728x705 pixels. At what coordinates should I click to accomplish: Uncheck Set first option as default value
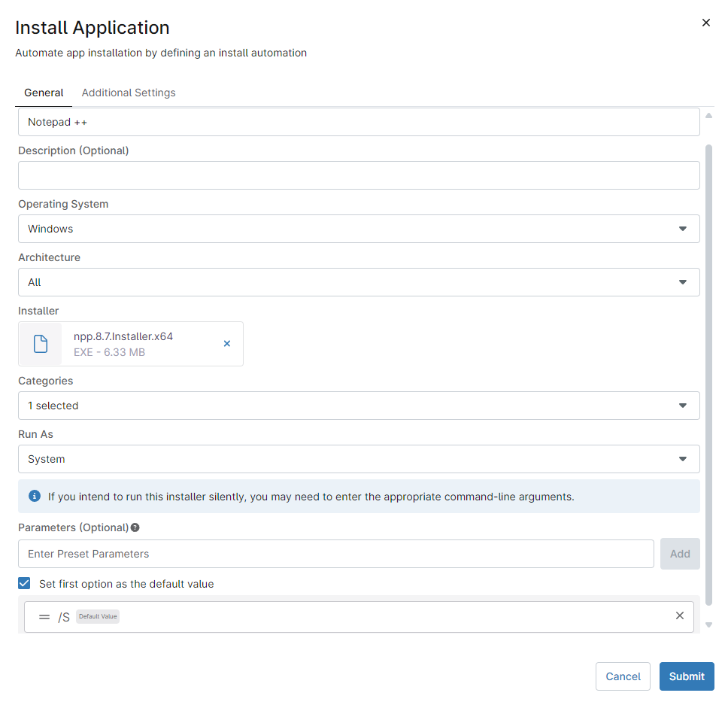coord(25,583)
